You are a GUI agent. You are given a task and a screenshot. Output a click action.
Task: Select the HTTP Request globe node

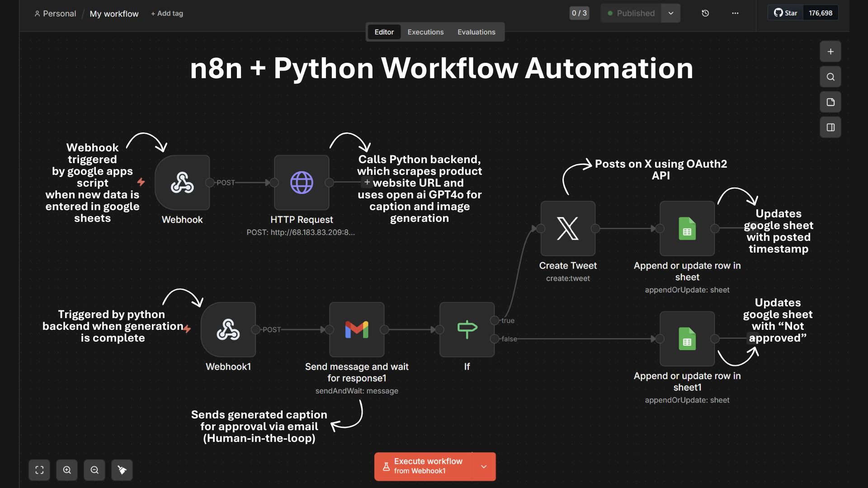pyautogui.click(x=302, y=183)
